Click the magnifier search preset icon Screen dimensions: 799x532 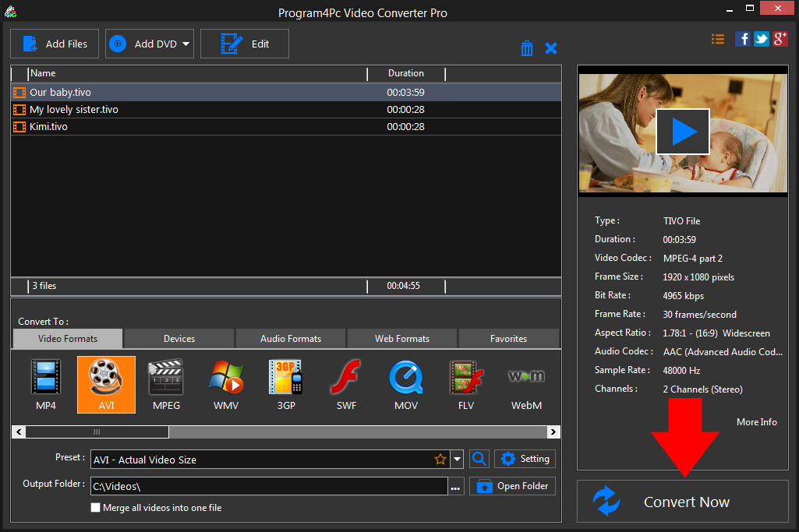479,459
